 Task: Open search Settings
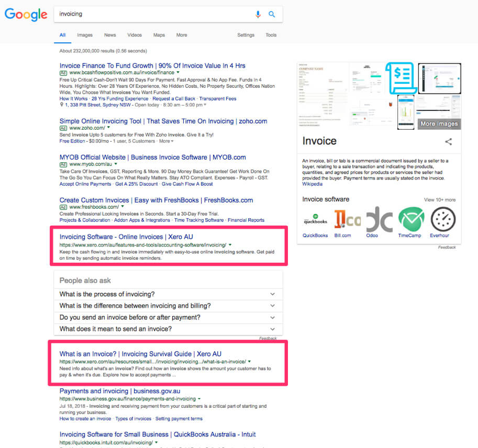coord(246,35)
